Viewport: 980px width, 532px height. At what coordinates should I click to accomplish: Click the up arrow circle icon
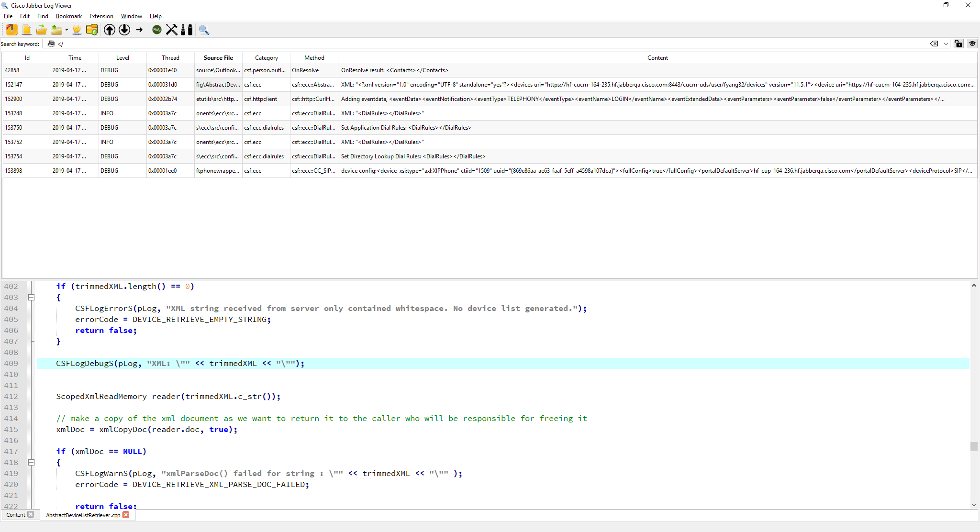(x=110, y=30)
